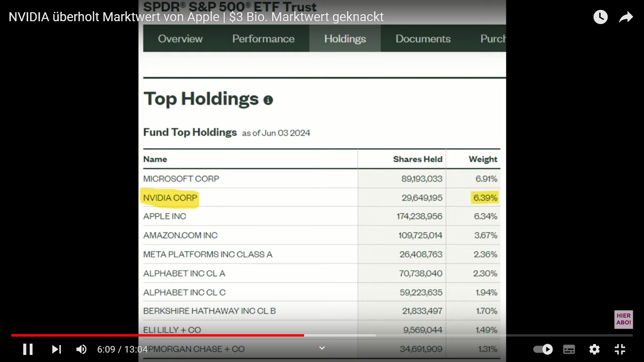The height and width of the screenshot is (362, 644).
Task: Select the Overview tab
Action: 180,39
